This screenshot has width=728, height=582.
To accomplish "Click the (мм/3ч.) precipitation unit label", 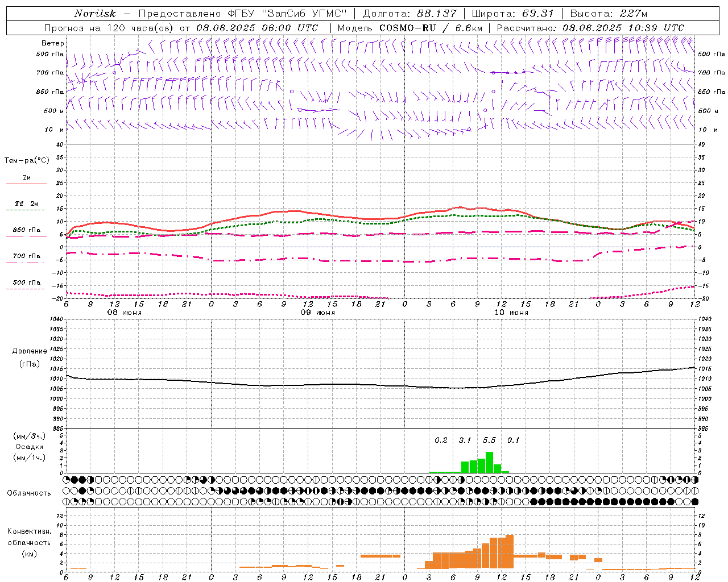I will (29, 436).
